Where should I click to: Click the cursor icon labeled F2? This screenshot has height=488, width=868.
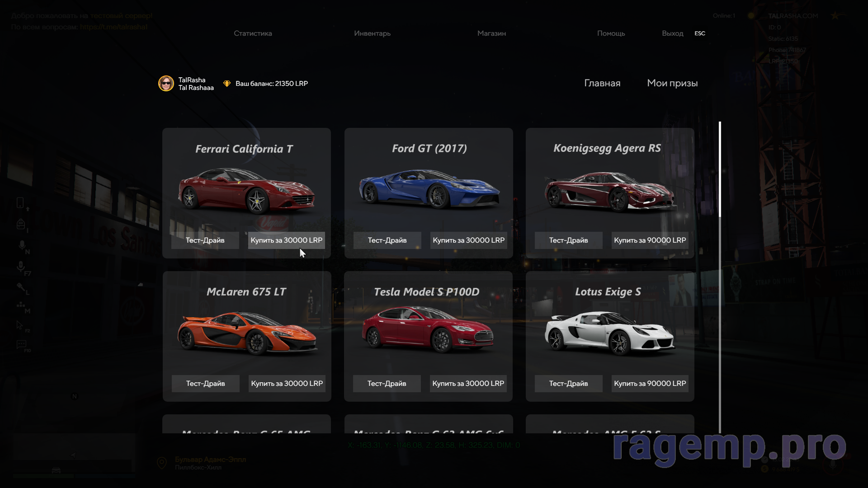(x=19, y=325)
